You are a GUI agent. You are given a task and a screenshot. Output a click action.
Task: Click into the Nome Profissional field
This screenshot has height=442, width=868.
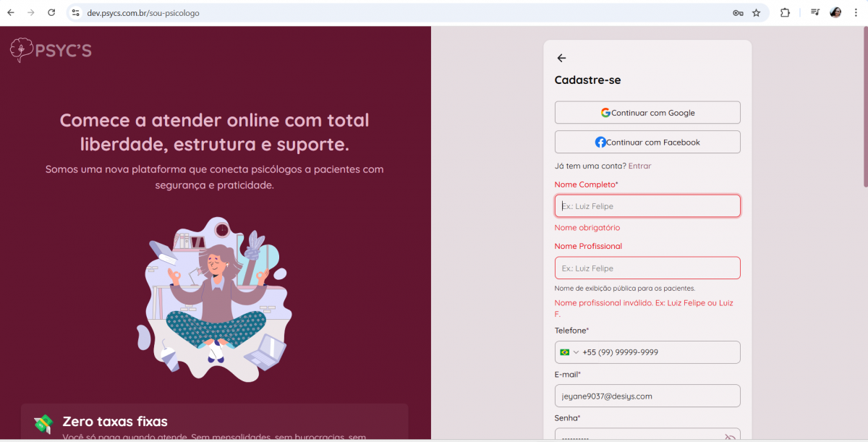[x=647, y=268]
